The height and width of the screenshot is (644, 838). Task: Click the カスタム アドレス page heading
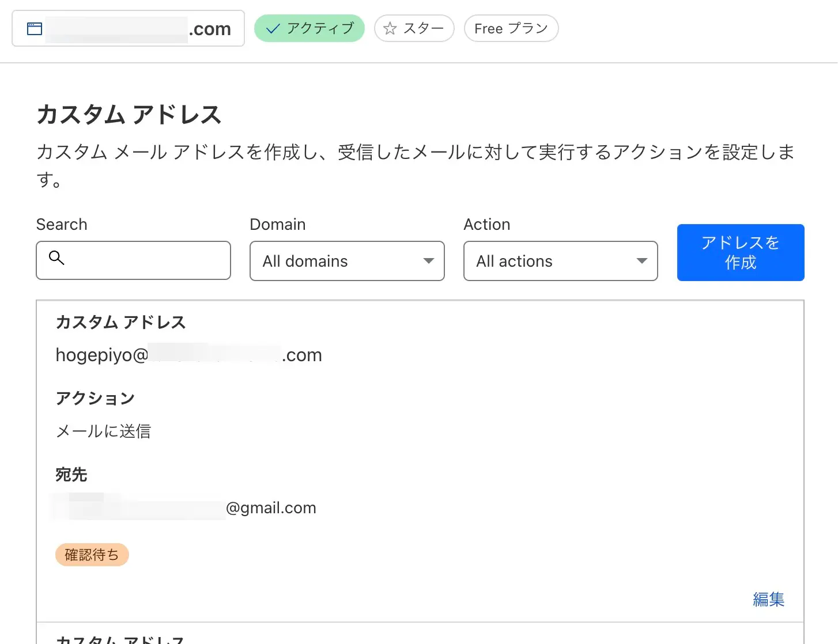click(129, 114)
